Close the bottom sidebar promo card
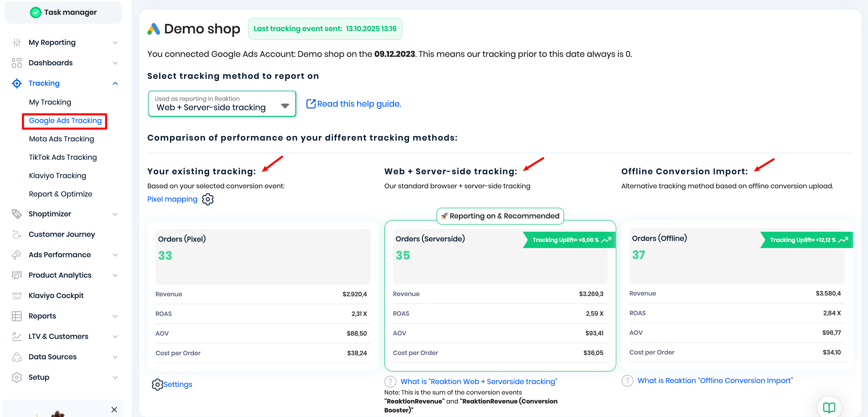 (x=114, y=410)
